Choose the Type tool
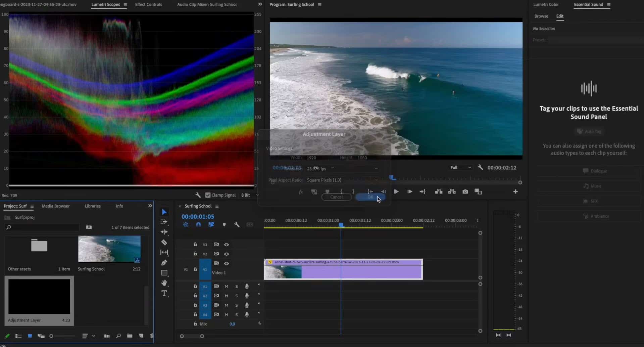 (164, 293)
